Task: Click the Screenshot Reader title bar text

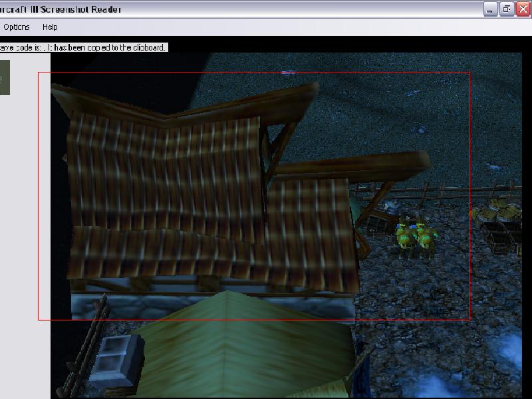Action: [60, 9]
